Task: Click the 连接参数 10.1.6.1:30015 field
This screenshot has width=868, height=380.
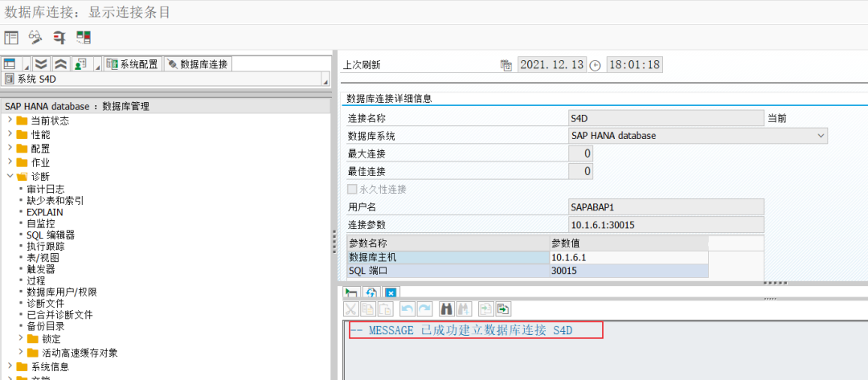Action: (x=666, y=225)
